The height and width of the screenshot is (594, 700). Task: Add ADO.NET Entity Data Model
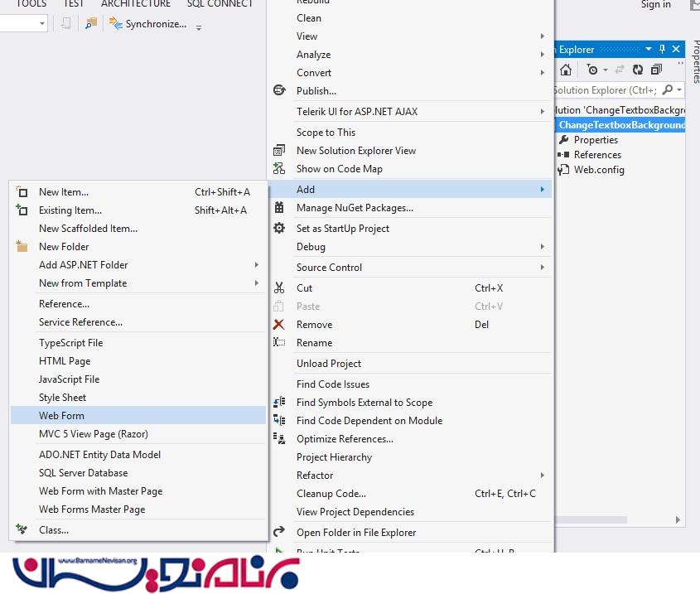(138, 455)
